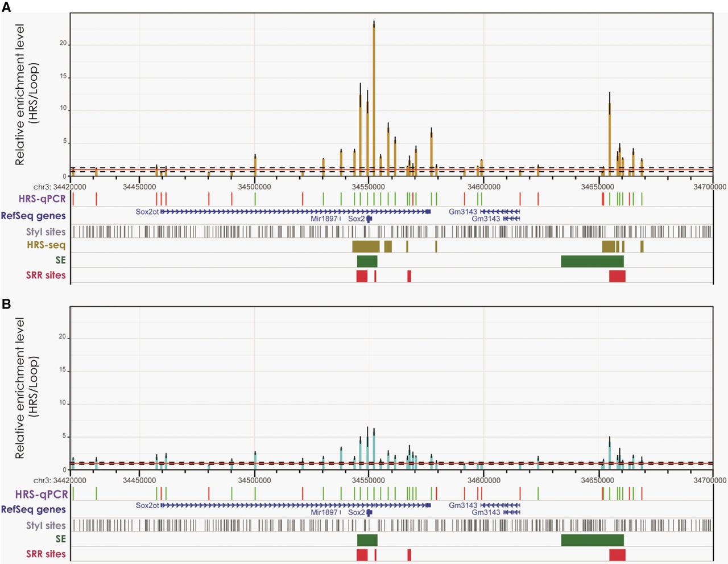Select the Sox2 gene marker in panel B
Viewport: 728px width, 564px height.
point(370,512)
